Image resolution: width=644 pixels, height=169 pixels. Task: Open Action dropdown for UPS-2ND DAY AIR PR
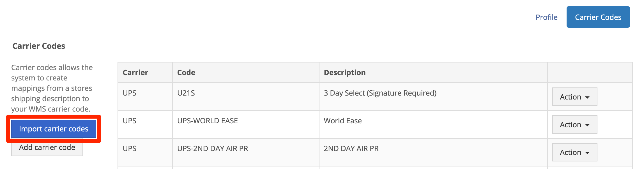tap(574, 152)
